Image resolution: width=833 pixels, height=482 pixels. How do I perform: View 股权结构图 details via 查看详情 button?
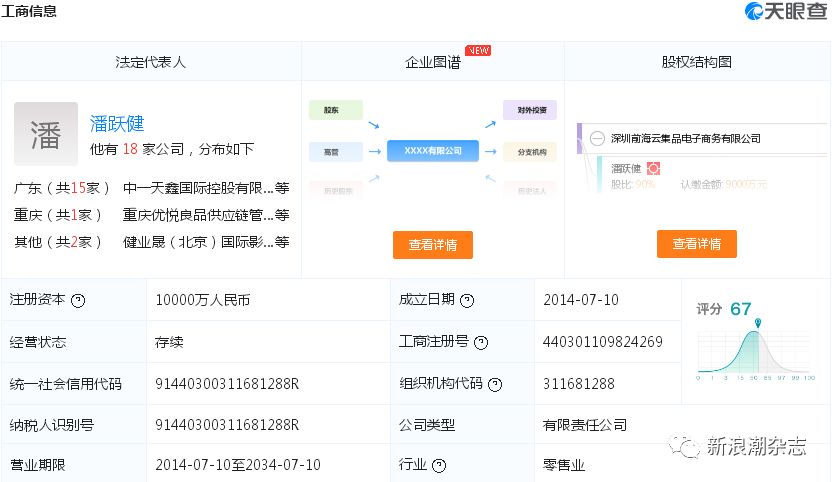696,244
